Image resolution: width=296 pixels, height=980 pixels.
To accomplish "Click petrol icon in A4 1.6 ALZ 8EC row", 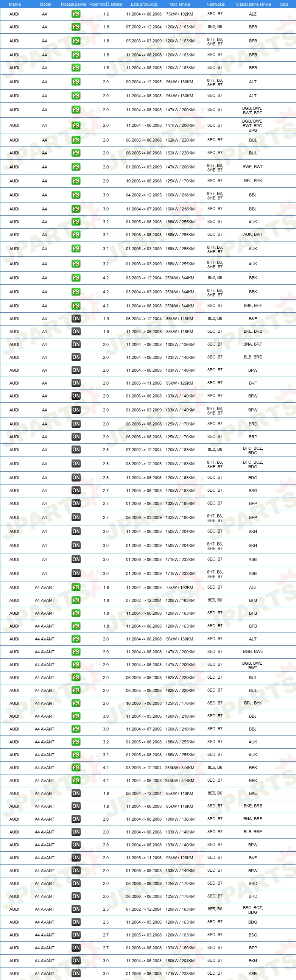I will pos(76,14).
